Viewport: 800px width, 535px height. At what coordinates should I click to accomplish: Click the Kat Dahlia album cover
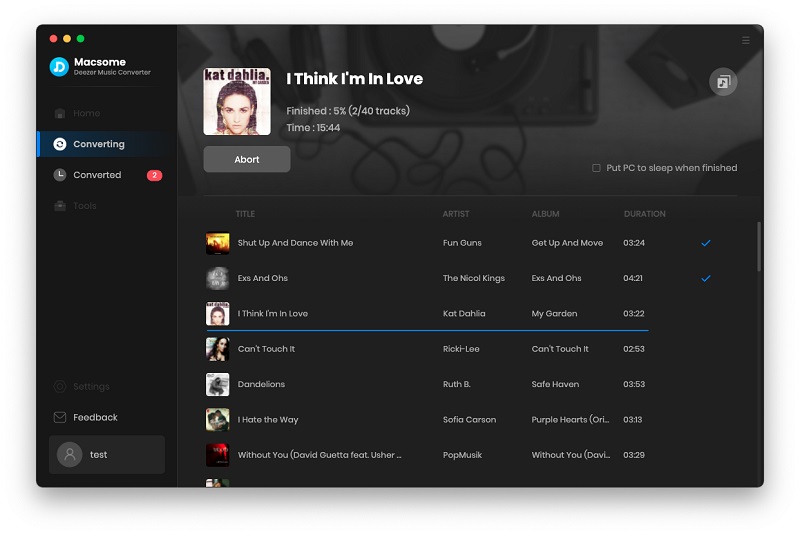[x=237, y=101]
